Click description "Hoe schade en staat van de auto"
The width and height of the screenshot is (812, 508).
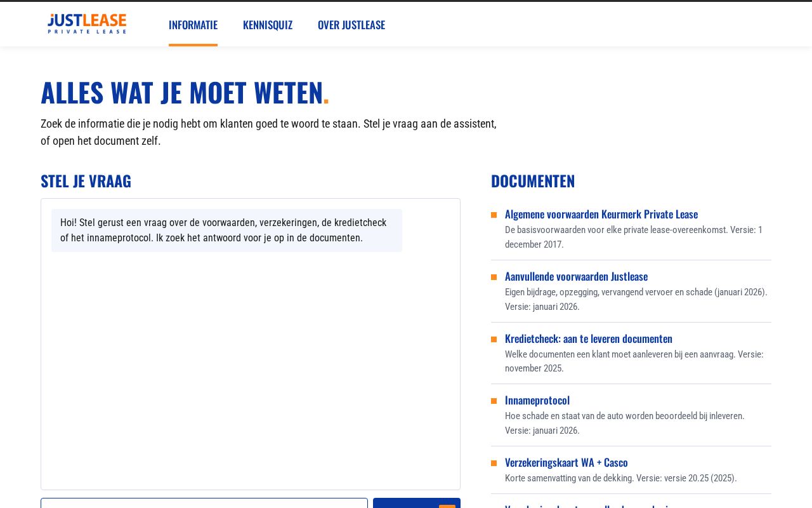tap(625, 423)
